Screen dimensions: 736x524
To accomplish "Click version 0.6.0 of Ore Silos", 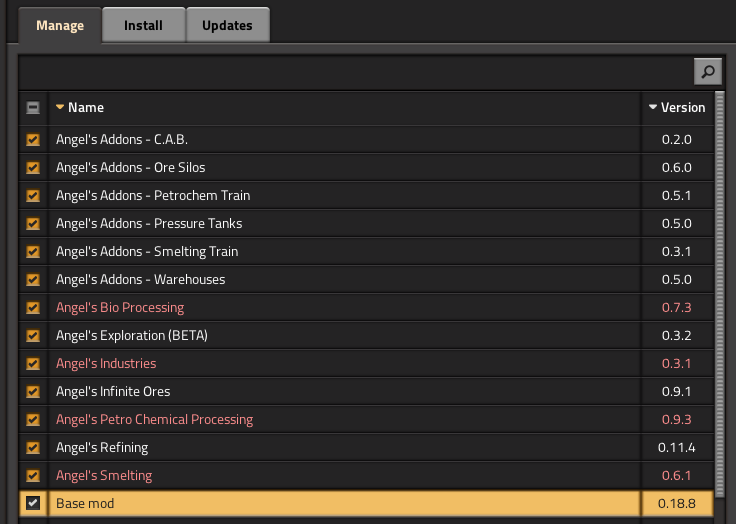I will 676,168.
